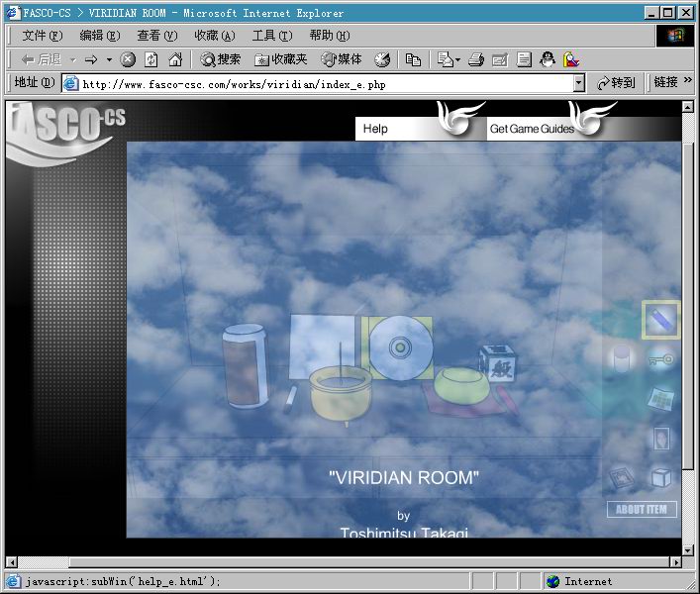
Task: Open the Search (搜索) toolbar button
Action: (220, 59)
